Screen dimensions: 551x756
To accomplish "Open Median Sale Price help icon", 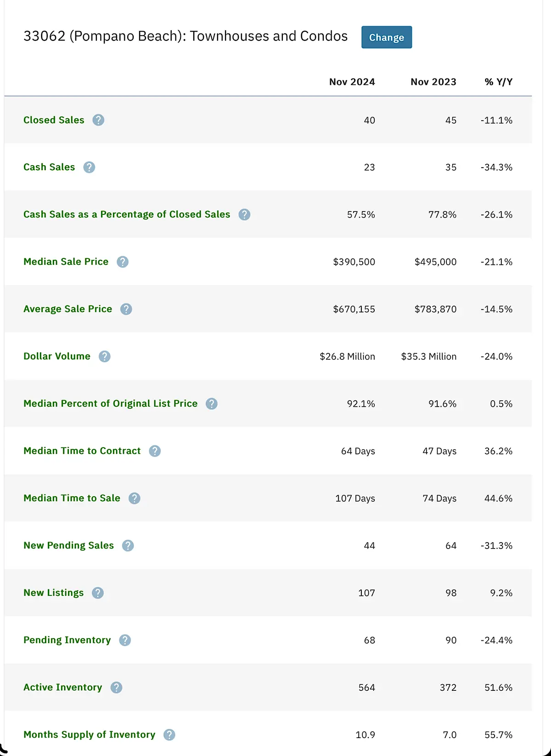I will point(123,262).
